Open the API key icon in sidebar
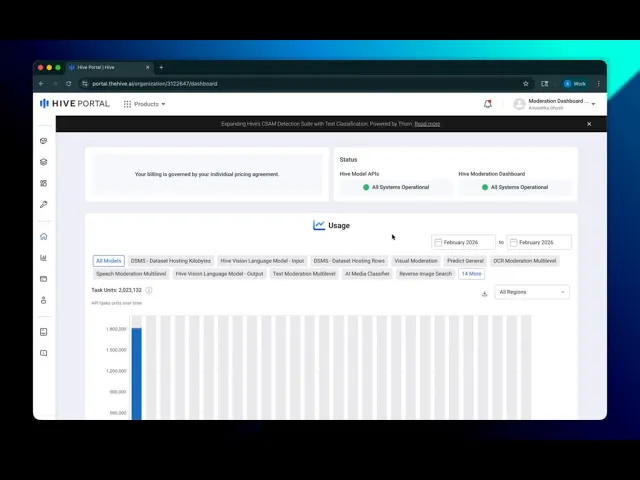Screen dimensions: 640x480 click(x=44, y=204)
